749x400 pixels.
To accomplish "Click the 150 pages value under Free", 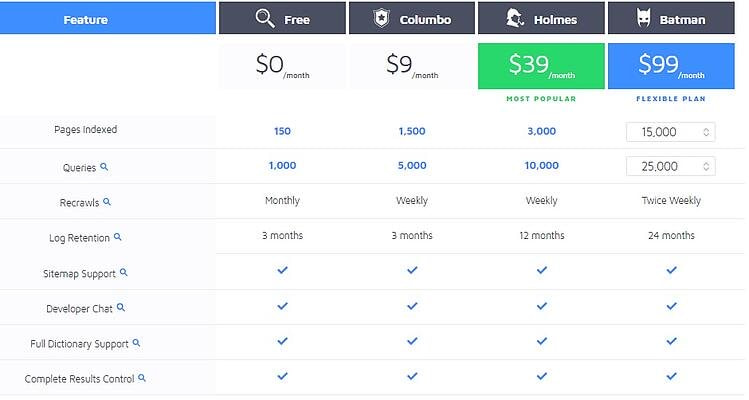I will click(282, 131).
